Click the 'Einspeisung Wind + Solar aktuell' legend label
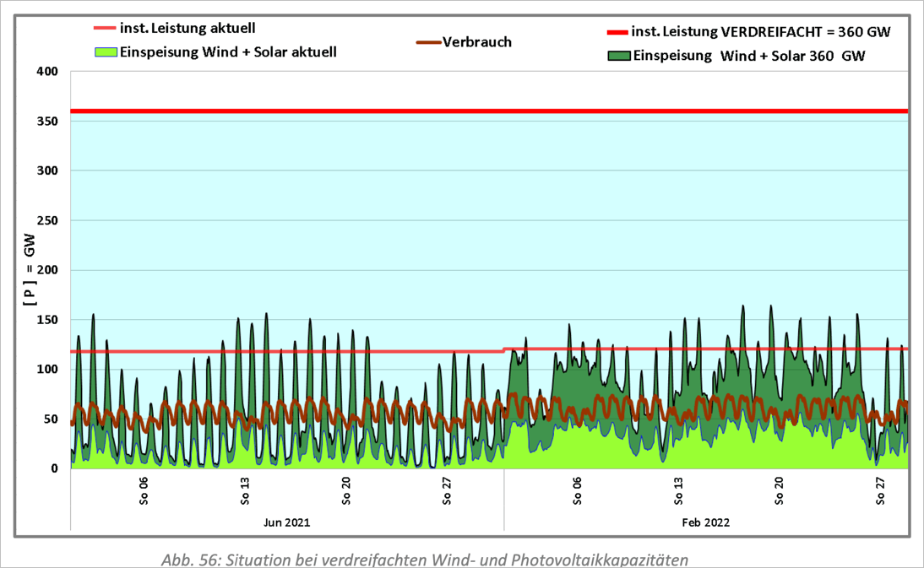Viewport: 924px width, 568px height. click(228, 51)
